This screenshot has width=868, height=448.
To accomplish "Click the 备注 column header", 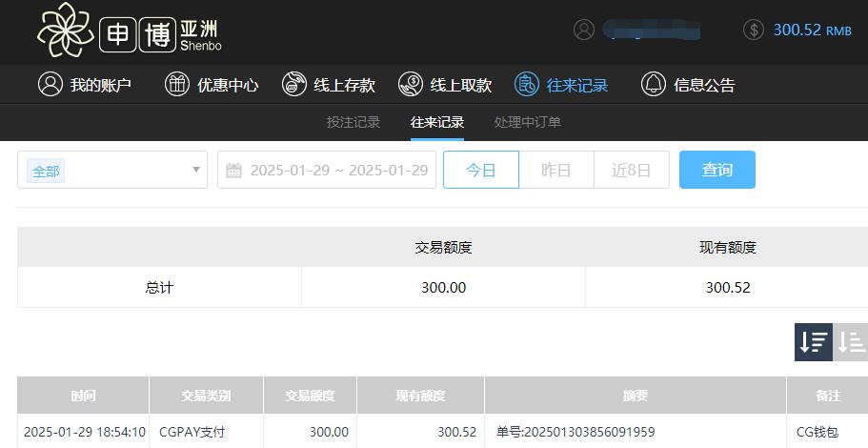I will point(828,396).
